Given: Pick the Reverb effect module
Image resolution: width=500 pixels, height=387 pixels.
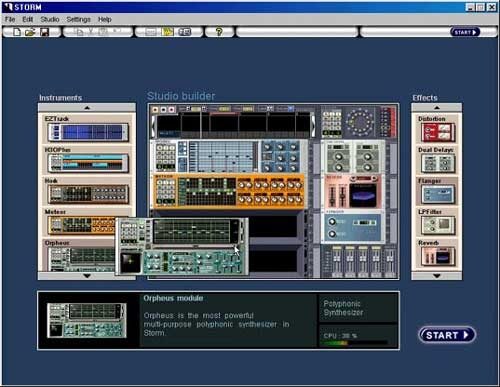Looking at the screenshot, I should tap(438, 256).
